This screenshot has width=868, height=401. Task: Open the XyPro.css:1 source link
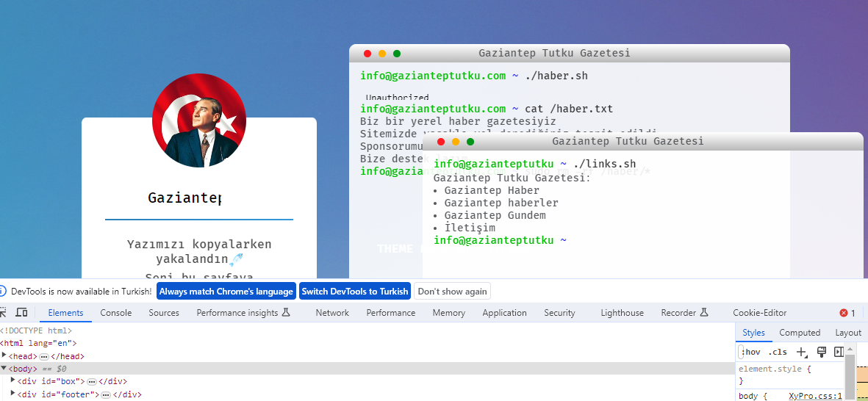click(x=815, y=395)
